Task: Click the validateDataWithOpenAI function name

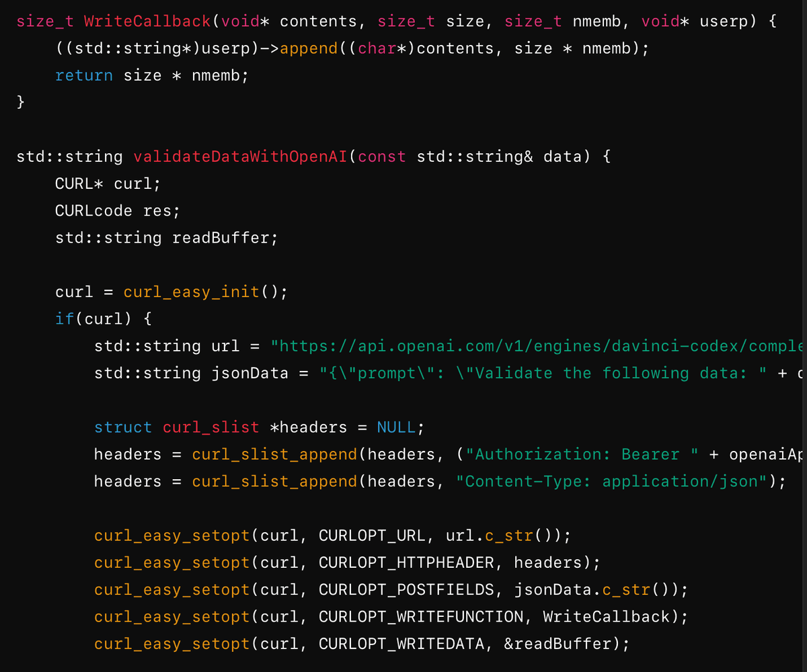Action: [x=241, y=157]
